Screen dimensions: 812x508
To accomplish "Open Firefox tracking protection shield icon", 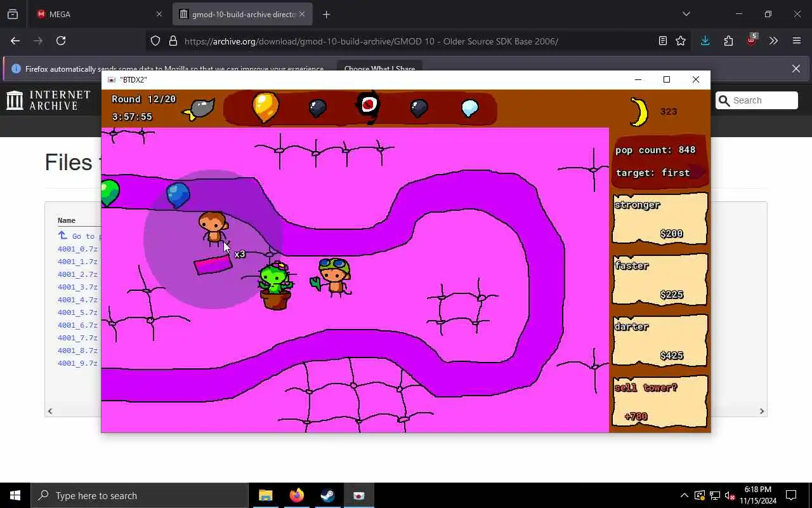I will (x=155, y=41).
